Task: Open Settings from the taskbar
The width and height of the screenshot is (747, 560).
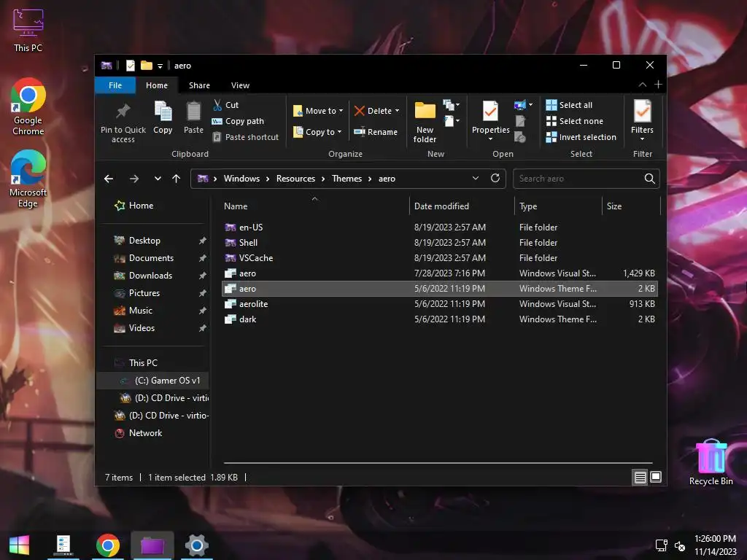Action: pyautogui.click(x=197, y=545)
